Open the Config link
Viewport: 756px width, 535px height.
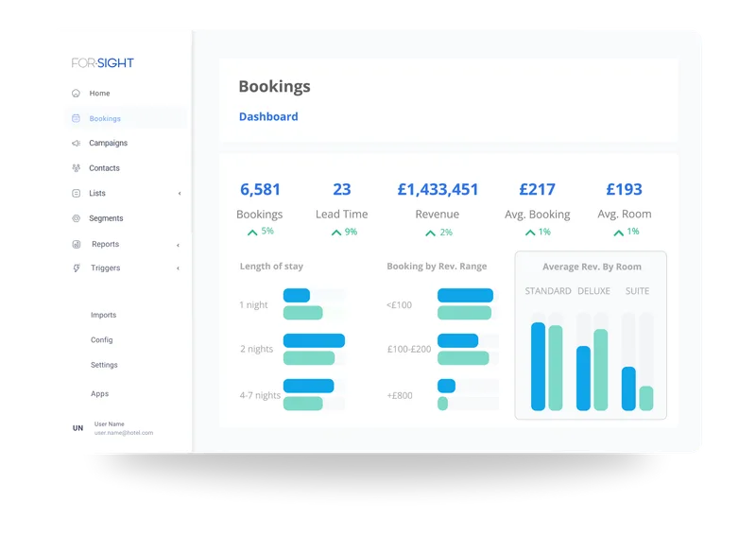(x=102, y=340)
